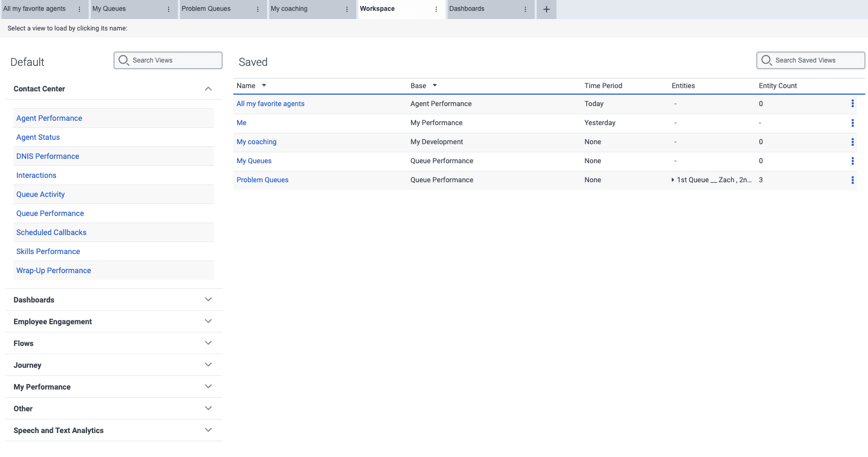868x457 pixels.
Task: Open the Agent Performance default view
Action: click(x=49, y=119)
